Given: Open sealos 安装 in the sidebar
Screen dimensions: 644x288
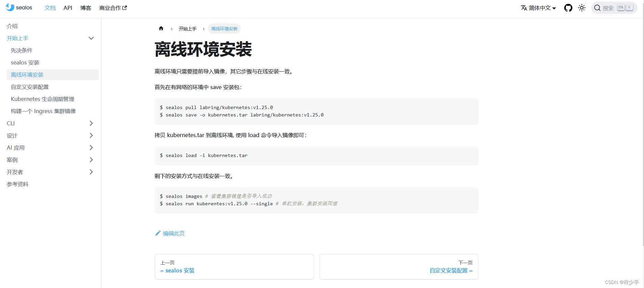Looking at the screenshot, I should [25, 62].
